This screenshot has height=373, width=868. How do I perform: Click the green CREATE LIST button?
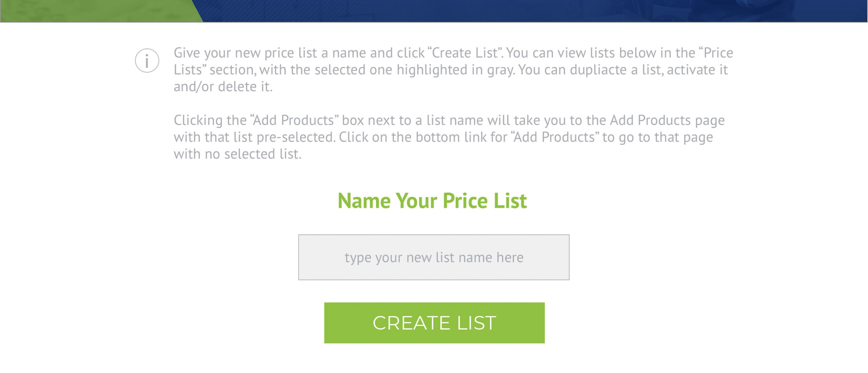[x=434, y=323]
